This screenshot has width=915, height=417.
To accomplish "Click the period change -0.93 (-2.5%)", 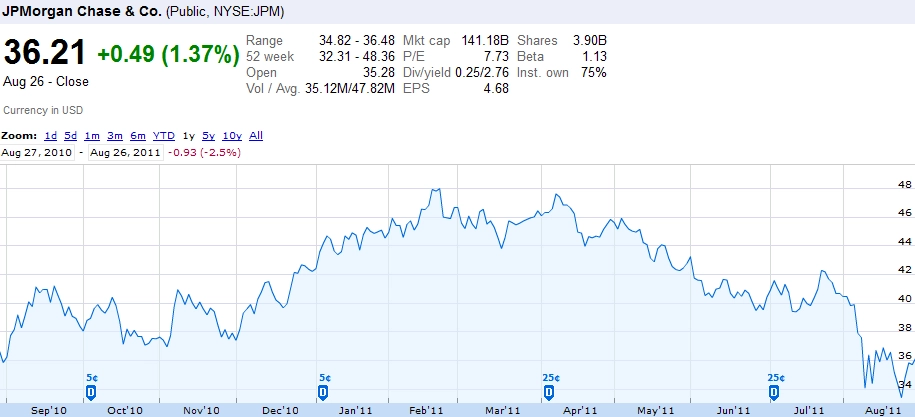I will click(204, 153).
